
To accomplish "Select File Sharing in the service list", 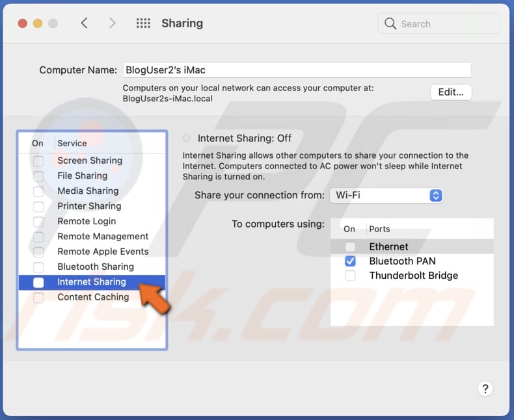I will (x=92, y=176).
